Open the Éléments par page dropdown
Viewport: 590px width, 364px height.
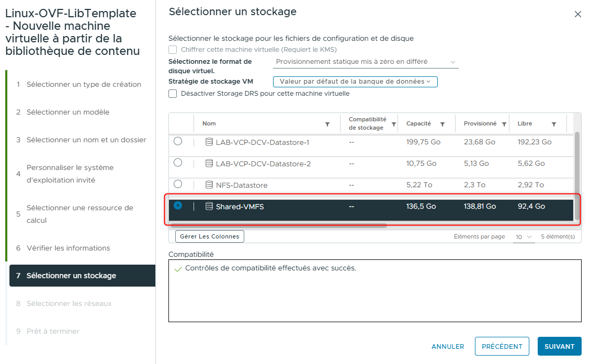(x=524, y=236)
